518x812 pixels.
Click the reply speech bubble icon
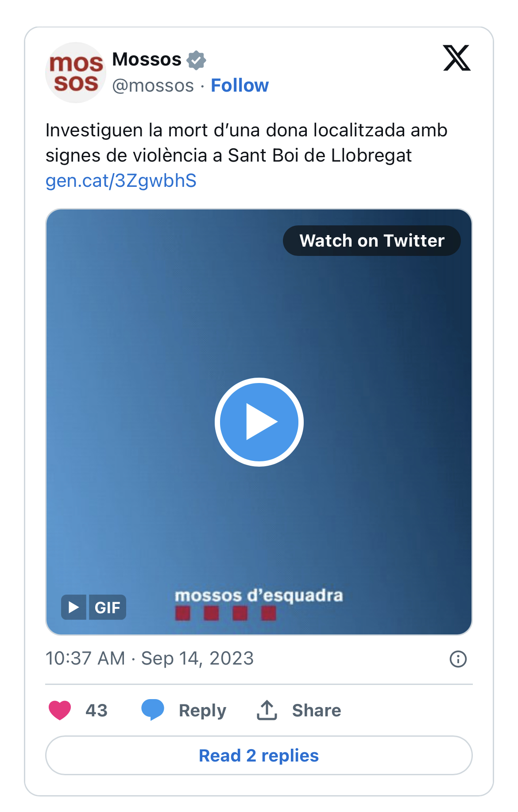tap(153, 710)
